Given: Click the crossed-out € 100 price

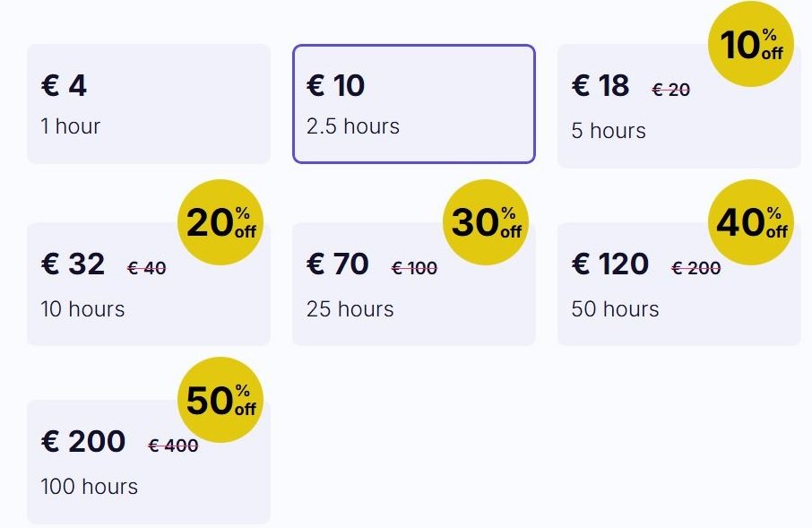Looking at the screenshot, I should pos(414,268).
